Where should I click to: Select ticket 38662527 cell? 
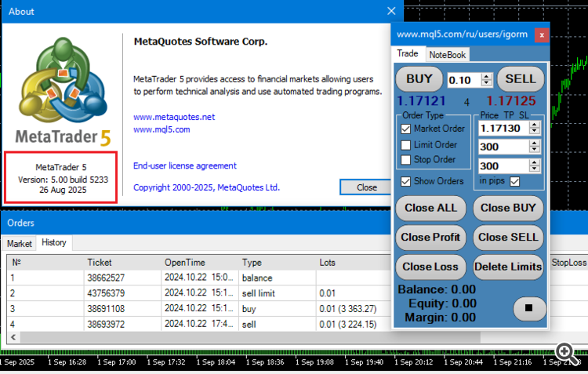(122, 278)
